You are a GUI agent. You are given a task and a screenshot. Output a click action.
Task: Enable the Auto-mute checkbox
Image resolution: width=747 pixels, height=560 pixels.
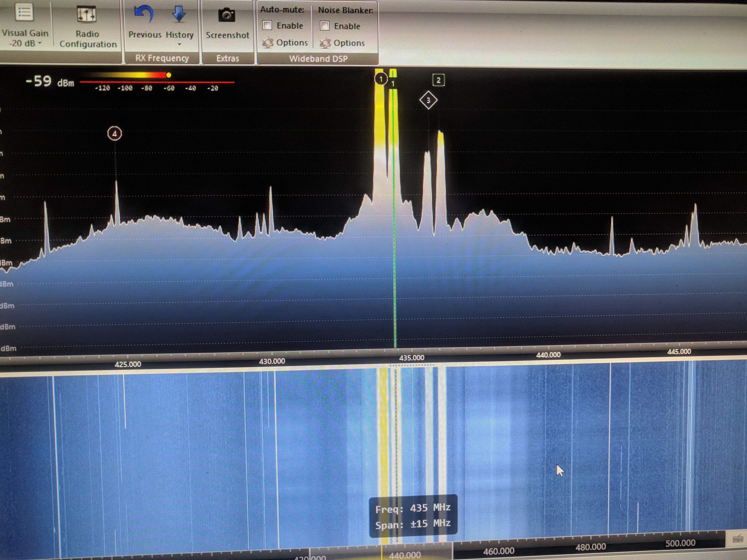click(267, 25)
